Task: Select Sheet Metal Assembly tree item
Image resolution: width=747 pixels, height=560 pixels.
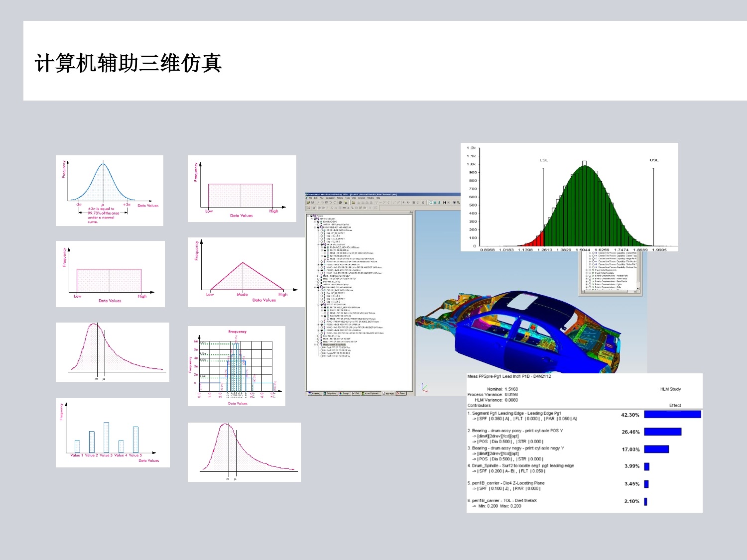Action: point(605,273)
